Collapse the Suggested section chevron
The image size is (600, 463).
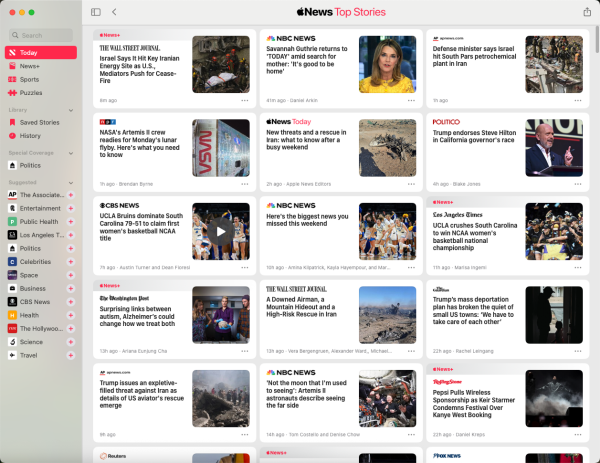71,183
